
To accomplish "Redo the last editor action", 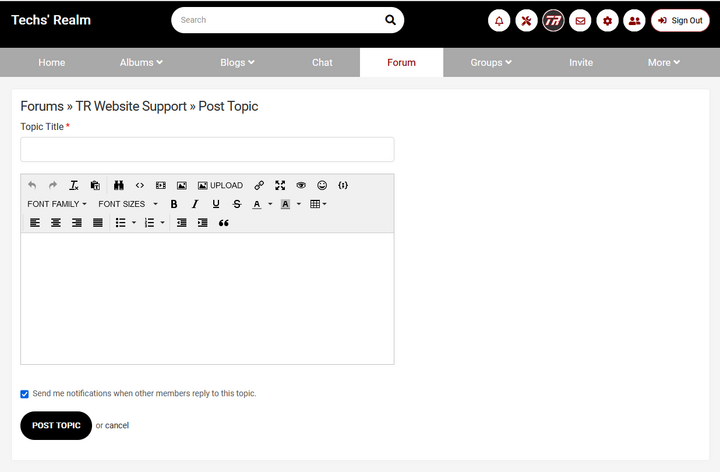I will (x=53, y=185).
